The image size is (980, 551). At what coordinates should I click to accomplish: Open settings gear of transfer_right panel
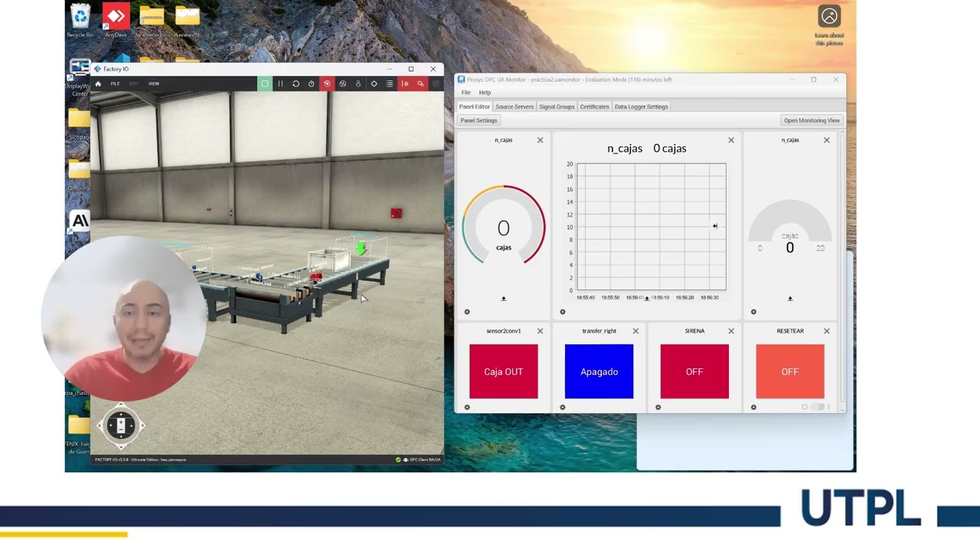pyautogui.click(x=563, y=407)
